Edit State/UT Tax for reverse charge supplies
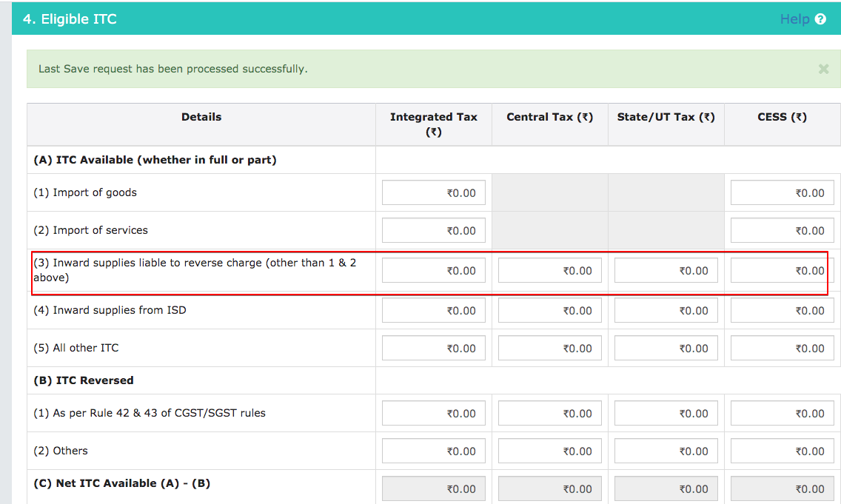 (666, 270)
